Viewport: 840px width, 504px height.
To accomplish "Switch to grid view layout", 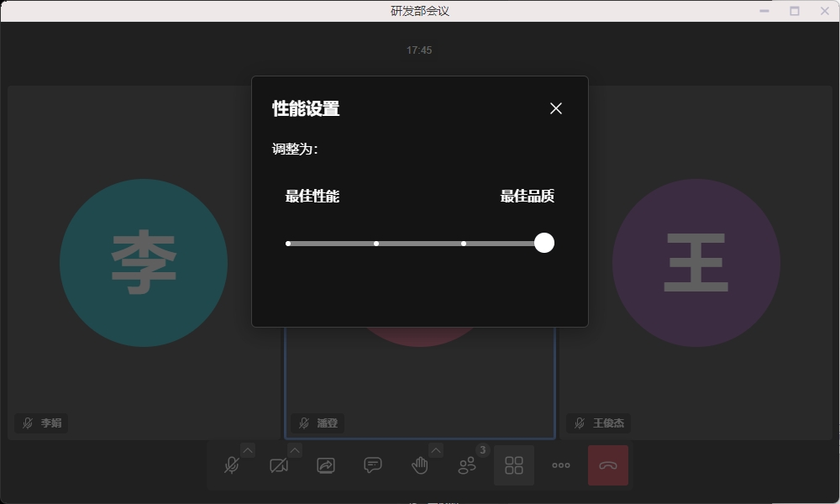I will (514, 465).
